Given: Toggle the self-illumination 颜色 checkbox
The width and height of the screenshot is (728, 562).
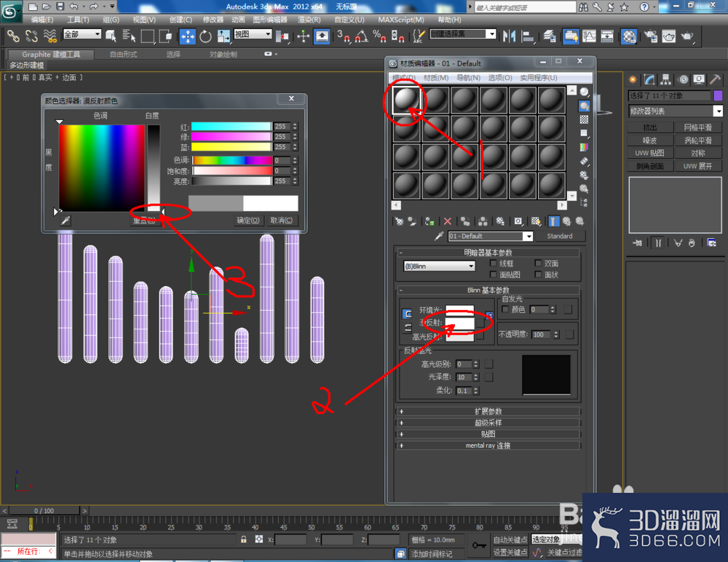Looking at the screenshot, I should pyautogui.click(x=505, y=309).
